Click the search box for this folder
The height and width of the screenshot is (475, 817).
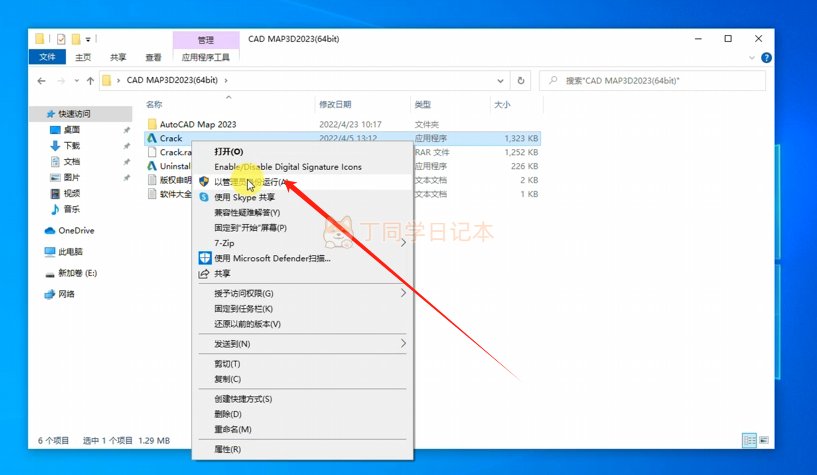(x=652, y=81)
